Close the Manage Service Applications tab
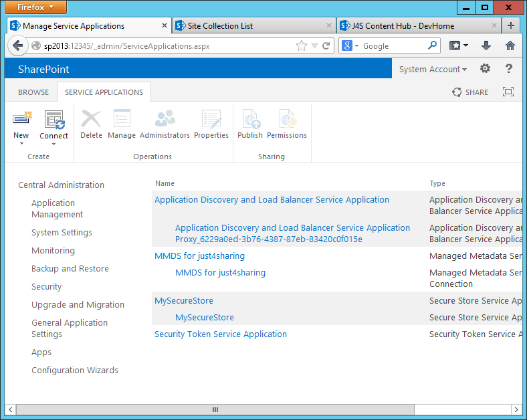Screen dimensions: 527x420 [165, 25]
